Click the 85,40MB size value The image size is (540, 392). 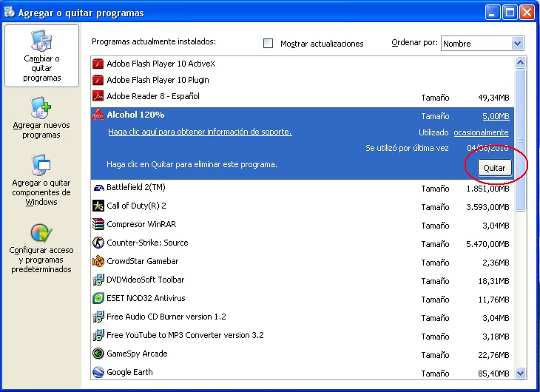493,374
